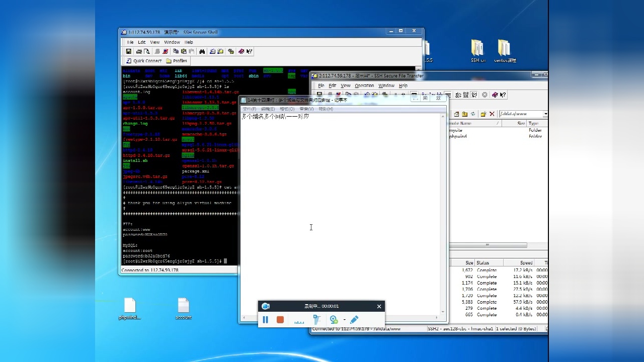Click '1 selected (0 Bytes)' status text
644x362 pixels.
(516, 329)
